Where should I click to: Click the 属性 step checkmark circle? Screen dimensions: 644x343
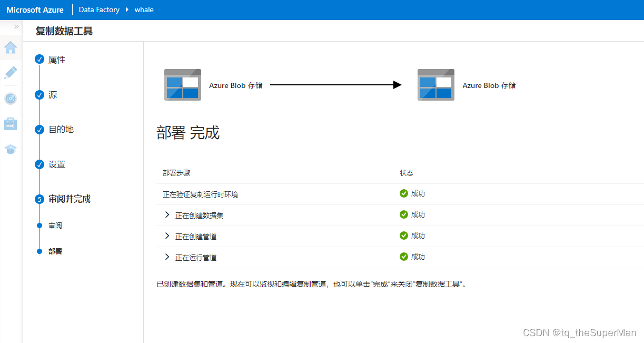tap(39, 59)
